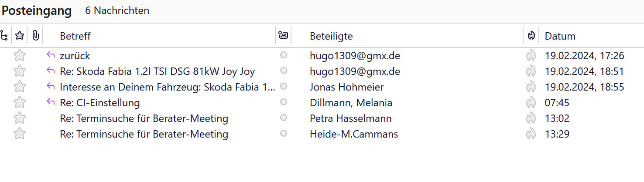644x182 pixels.
Task: Sort messages by Datum column
Action: click(560, 36)
